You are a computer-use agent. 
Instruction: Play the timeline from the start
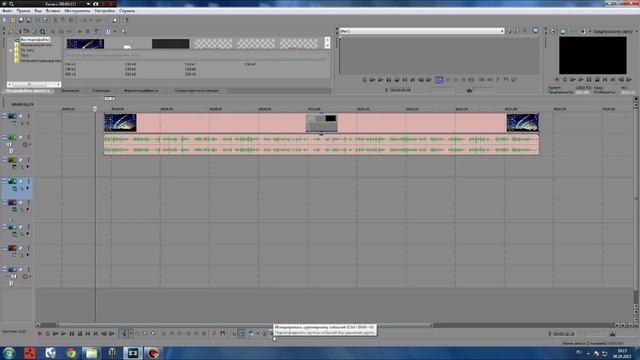[56, 333]
